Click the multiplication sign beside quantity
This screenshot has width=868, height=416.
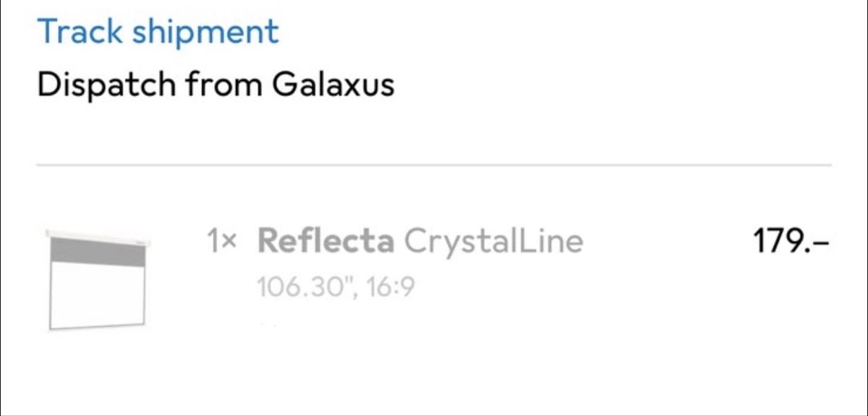point(229,244)
